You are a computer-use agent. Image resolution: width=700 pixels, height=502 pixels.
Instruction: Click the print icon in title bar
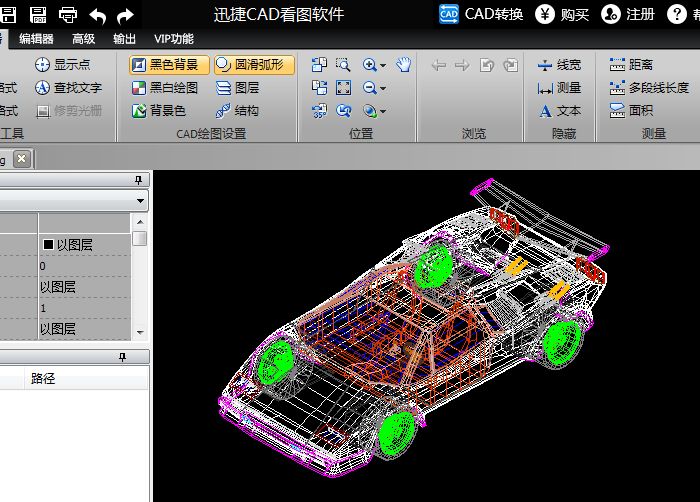click(x=68, y=14)
